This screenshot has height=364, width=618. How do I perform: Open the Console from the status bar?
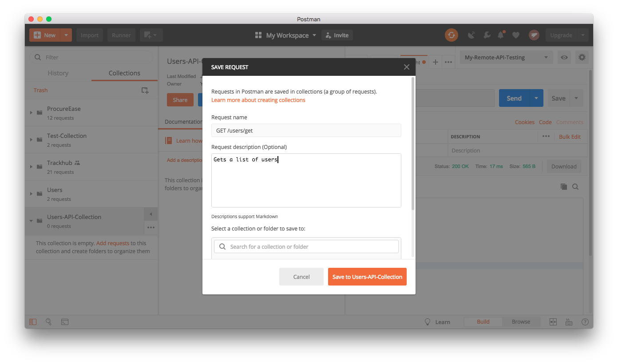click(x=65, y=322)
